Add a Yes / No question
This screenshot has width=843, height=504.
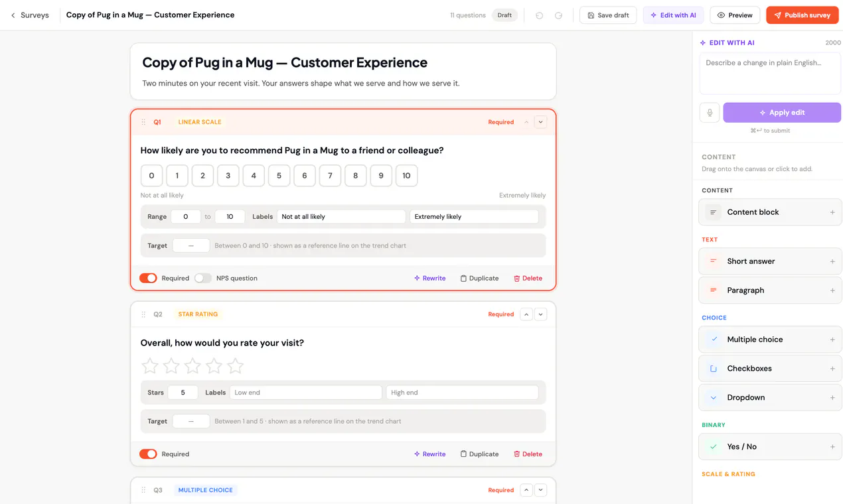770,447
